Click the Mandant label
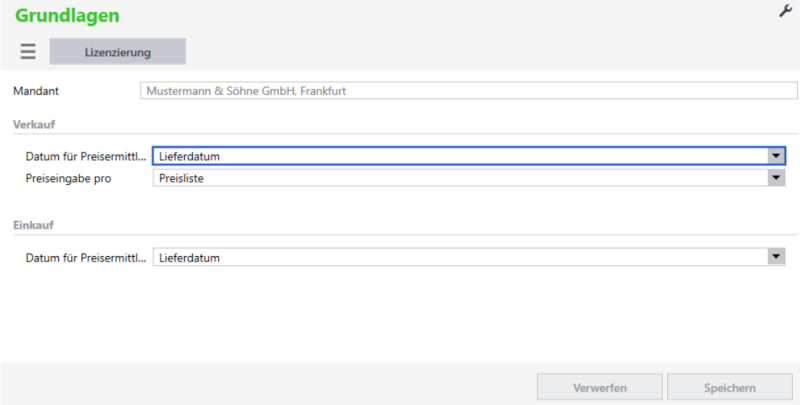This screenshot has width=800, height=405. [x=36, y=91]
